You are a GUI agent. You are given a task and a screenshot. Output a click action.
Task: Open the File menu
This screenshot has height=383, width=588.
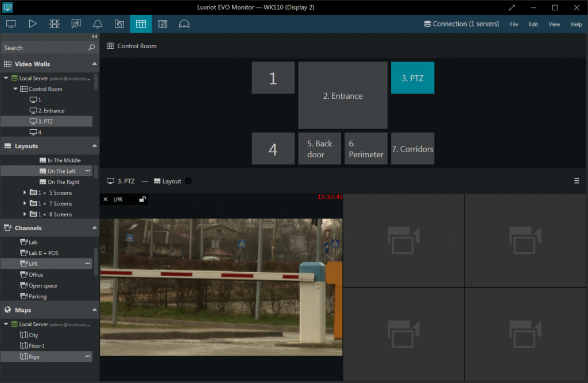point(514,24)
